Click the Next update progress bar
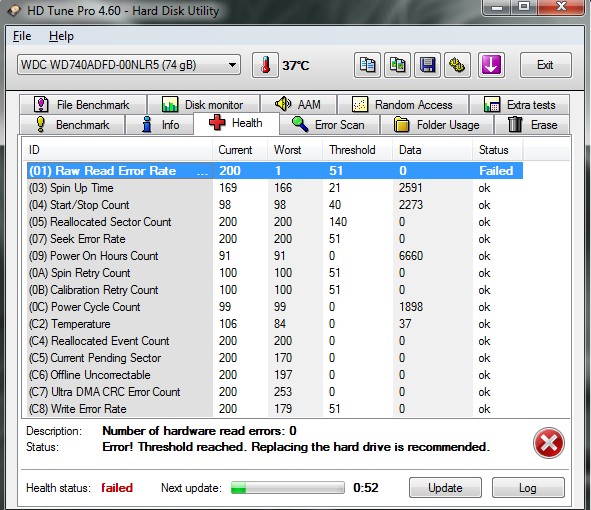 [x=288, y=487]
